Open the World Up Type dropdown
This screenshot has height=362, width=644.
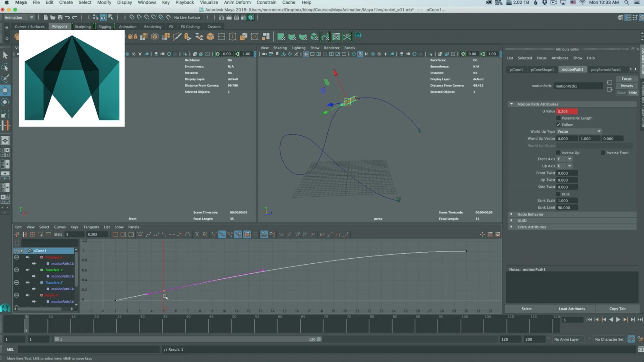pos(599,131)
